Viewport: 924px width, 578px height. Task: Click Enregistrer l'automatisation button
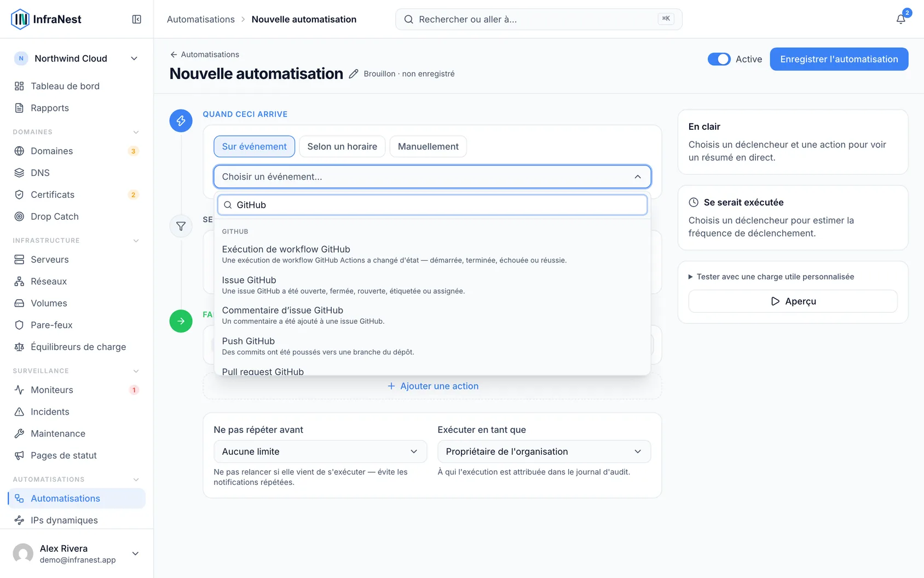[839, 59]
